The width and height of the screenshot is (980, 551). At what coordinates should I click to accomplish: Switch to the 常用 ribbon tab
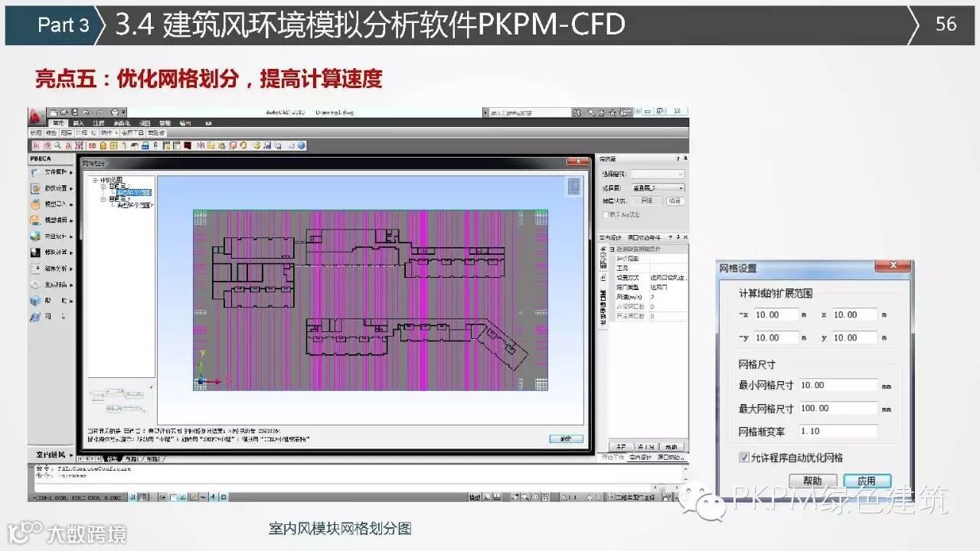click(x=59, y=123)
